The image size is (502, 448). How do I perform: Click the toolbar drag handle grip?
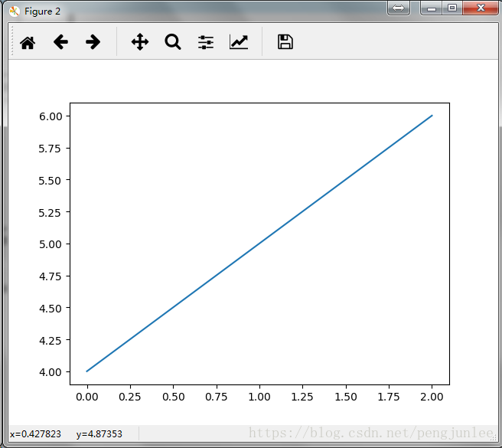tap(12, 41)
